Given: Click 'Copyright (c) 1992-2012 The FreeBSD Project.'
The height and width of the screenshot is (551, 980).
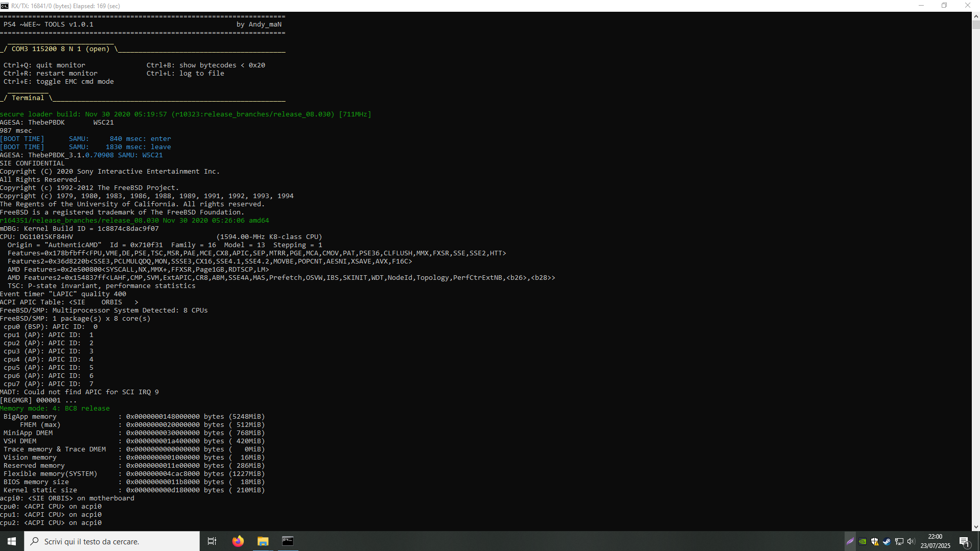Looking at the screenshot, I should pyautogui.click(x=89, y=188).
